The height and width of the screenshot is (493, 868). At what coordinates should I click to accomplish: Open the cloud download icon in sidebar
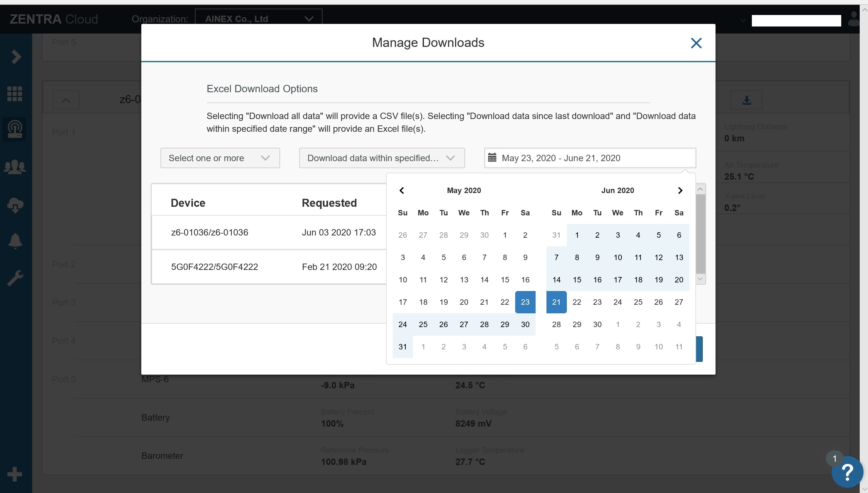15,205
